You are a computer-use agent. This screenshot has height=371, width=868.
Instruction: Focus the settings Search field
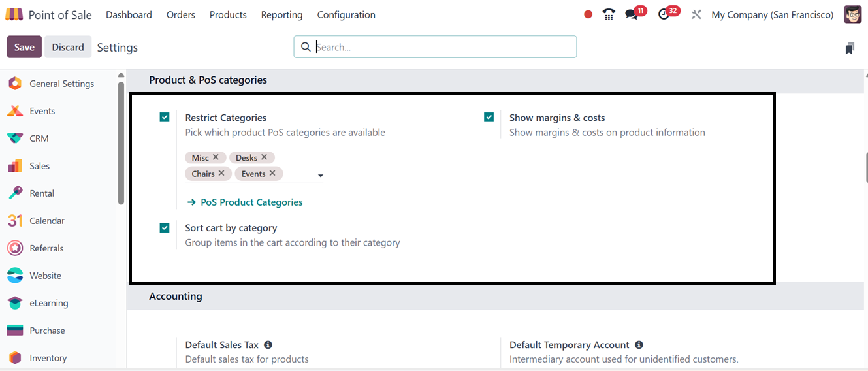click(438, 47)
